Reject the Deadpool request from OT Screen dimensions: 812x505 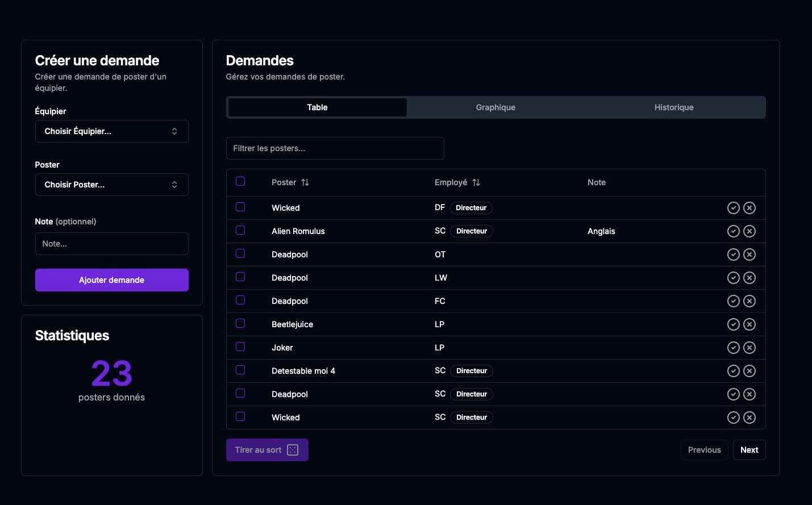click(x=749, y=254)
